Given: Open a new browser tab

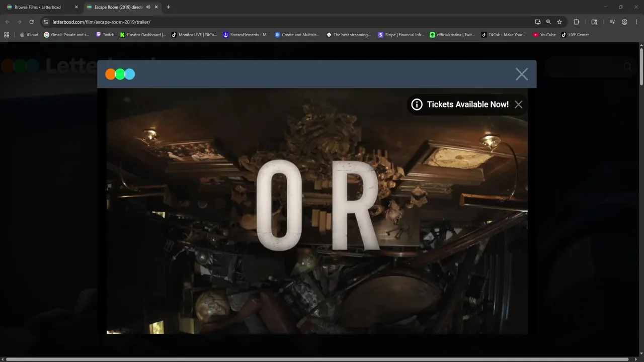Looking at the screenshot, I should 168,7.
